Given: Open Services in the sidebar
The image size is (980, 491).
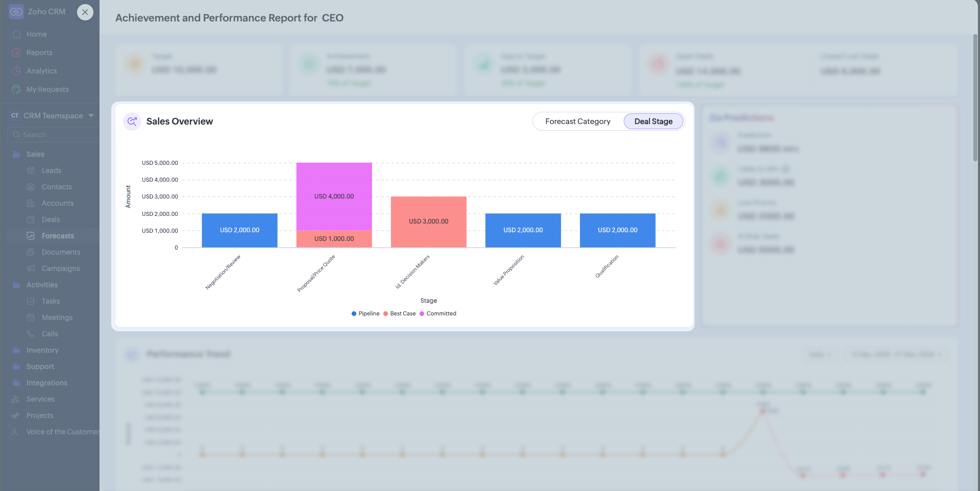Looking at the screenshot, I should (x=40, y=399).
